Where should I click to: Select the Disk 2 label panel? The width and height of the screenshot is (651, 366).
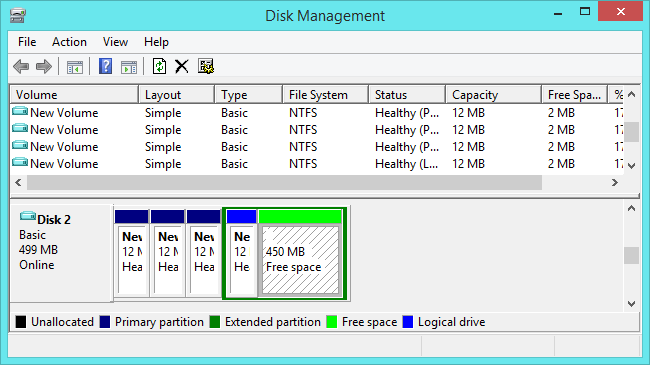pyautogui.click(x=61, y=253)
